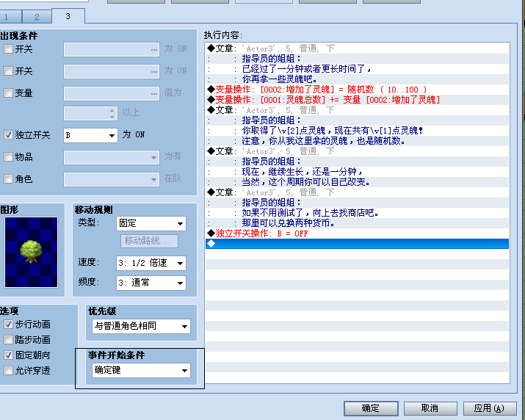
Task: Uncheck the 固定朝向 option
Action: (8, 355)
